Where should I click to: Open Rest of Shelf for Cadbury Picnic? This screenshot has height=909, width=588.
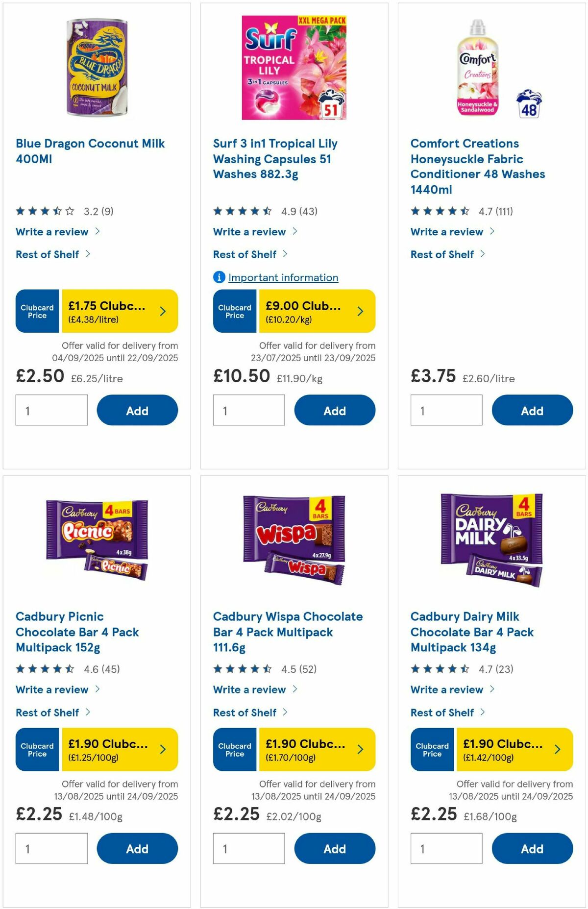tap(47, 712)
